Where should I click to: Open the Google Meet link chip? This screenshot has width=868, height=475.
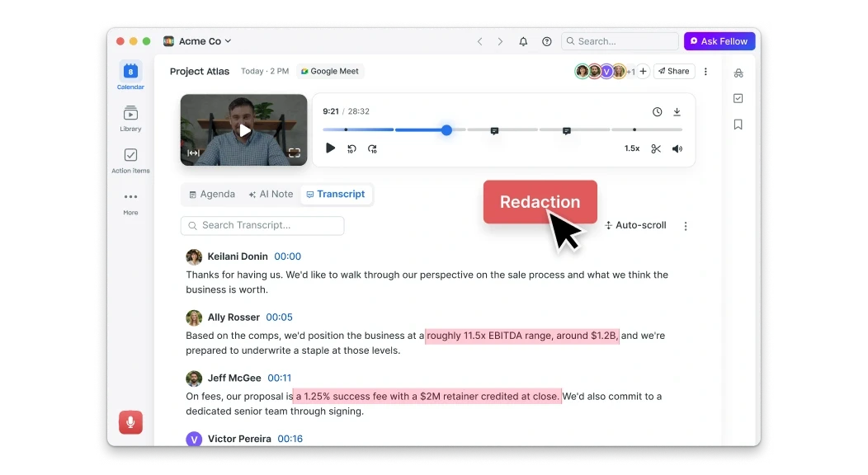pos(330,72)
